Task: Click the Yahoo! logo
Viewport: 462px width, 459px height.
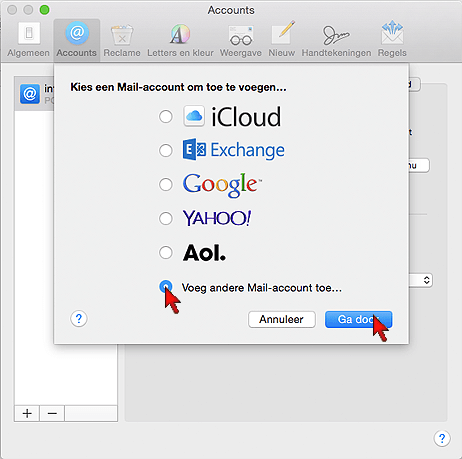Action: coord(217,218)
